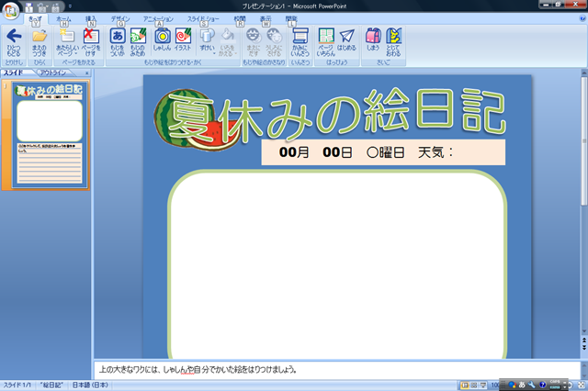This screenshot has height=391, width=588.
Task: Click the notes pane scroll down arrow
Action: click(584, 375)
